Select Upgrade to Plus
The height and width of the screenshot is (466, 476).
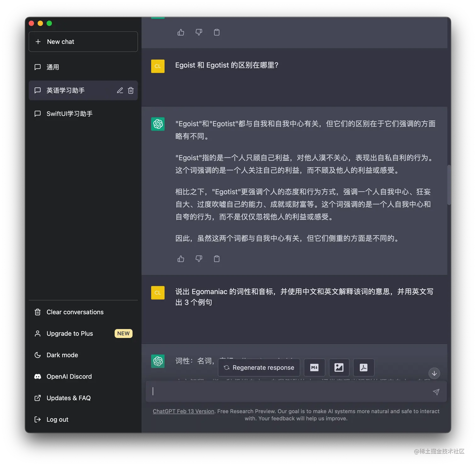point(83,334)
